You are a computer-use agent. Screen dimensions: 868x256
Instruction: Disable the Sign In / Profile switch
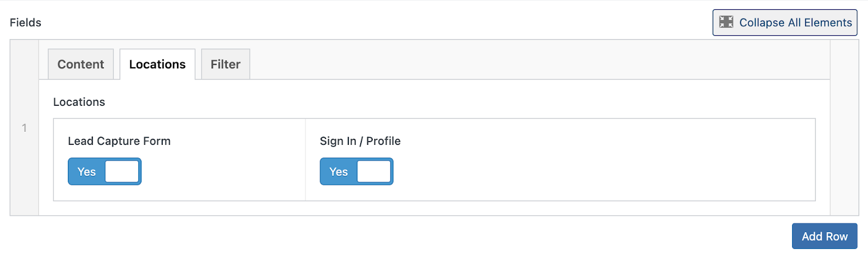[356, 171]
